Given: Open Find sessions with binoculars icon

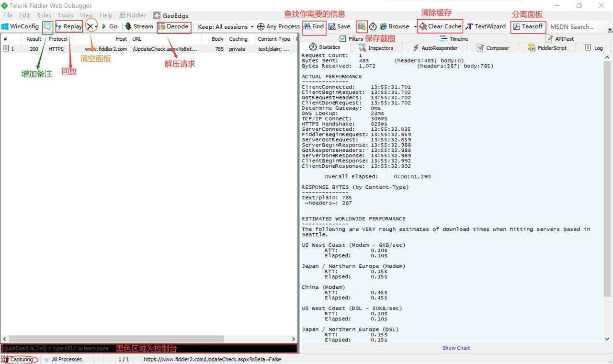Looking at the screenshot, I should 314,26.
